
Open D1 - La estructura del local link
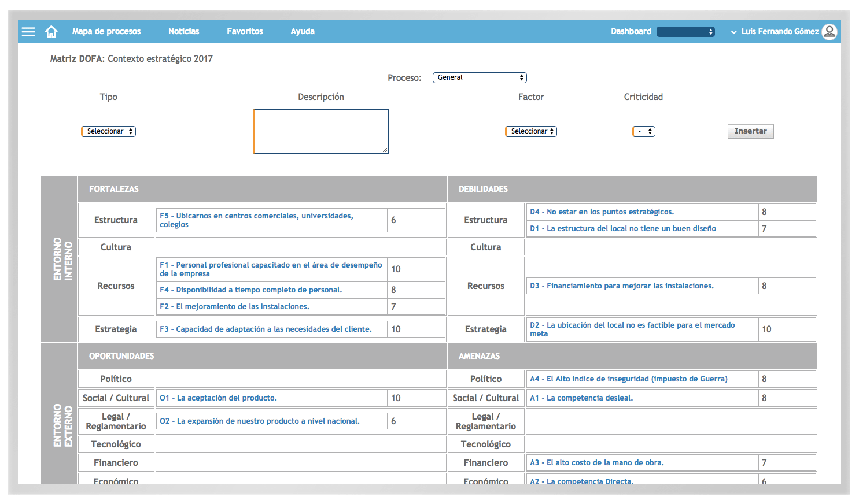[623, 228]
